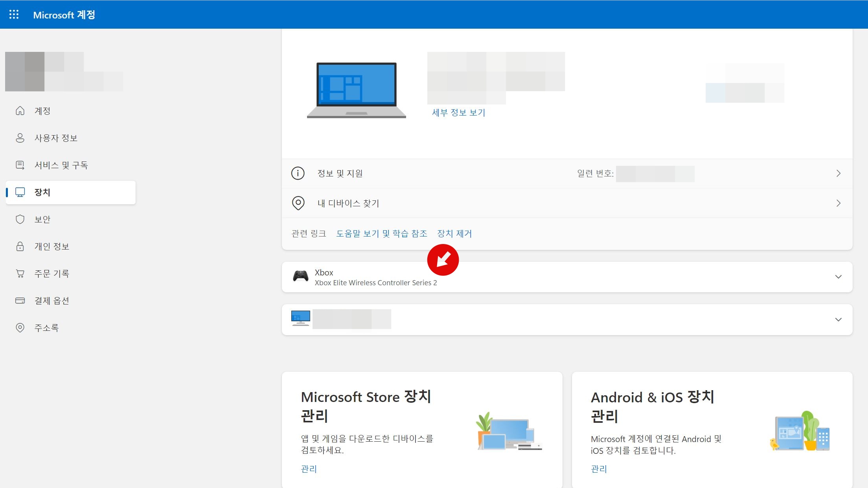
Task: Click the laptop device thumbnail image
Action: [x=356, y=90]
